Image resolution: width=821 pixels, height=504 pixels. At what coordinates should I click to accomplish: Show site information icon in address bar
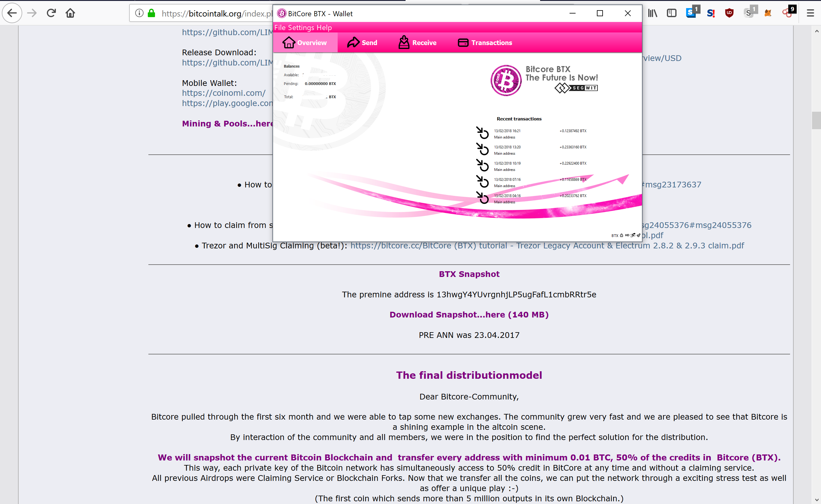pos(139,13)
